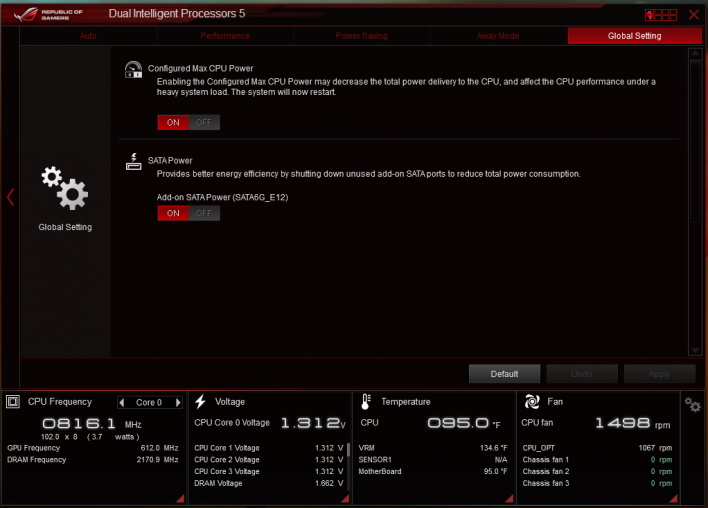Click the Add-on SATA Power (SATA6G_E12) label
Screen dimensions: 708x508
pos(222,197)
